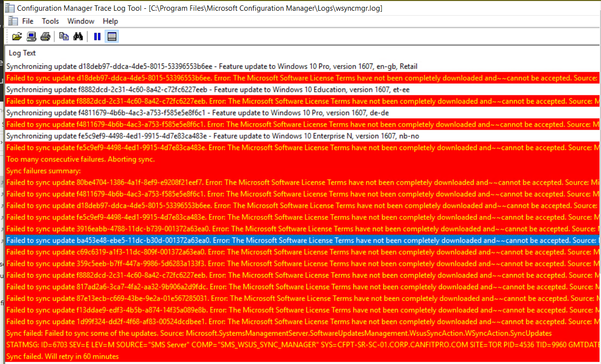The width and height of the screenshot is (601, 364).
Task: Select the Failed to sync update f13ddae9 row
Action: pos(302,310)
